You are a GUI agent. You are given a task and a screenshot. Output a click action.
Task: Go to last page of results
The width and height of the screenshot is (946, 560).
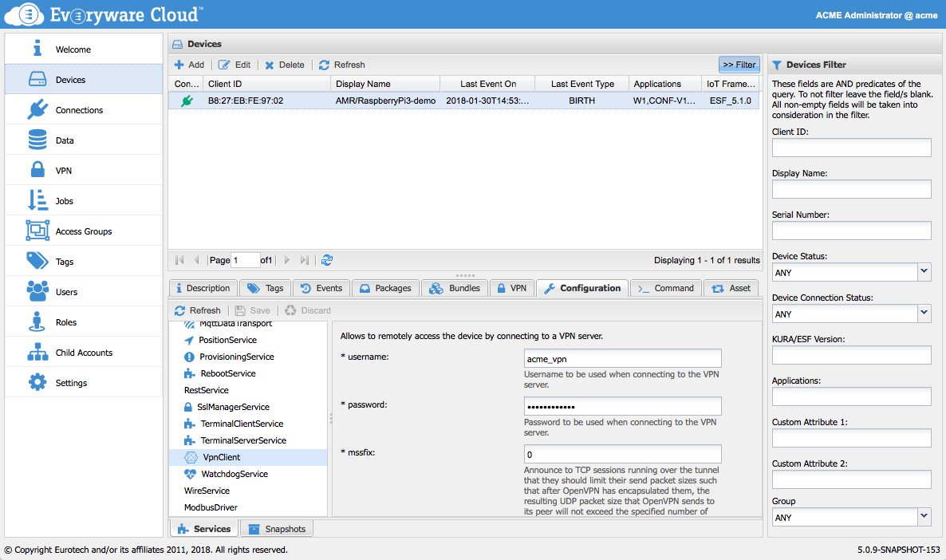point(305,260)
